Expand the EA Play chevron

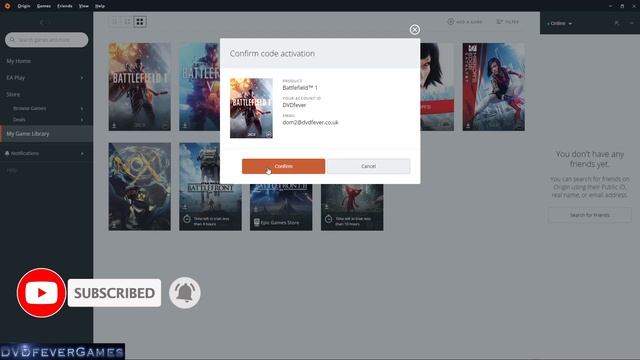click(x=82, y=78)
